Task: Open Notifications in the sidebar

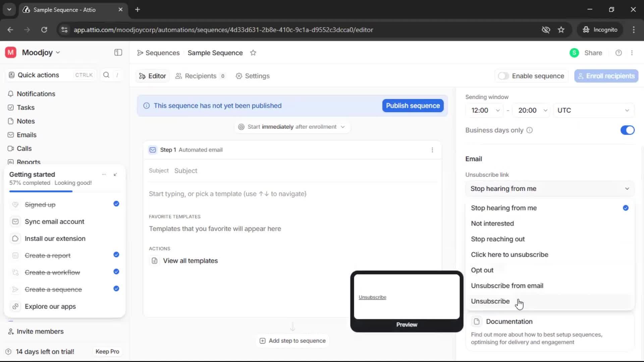Action: (x=36, y=94)
